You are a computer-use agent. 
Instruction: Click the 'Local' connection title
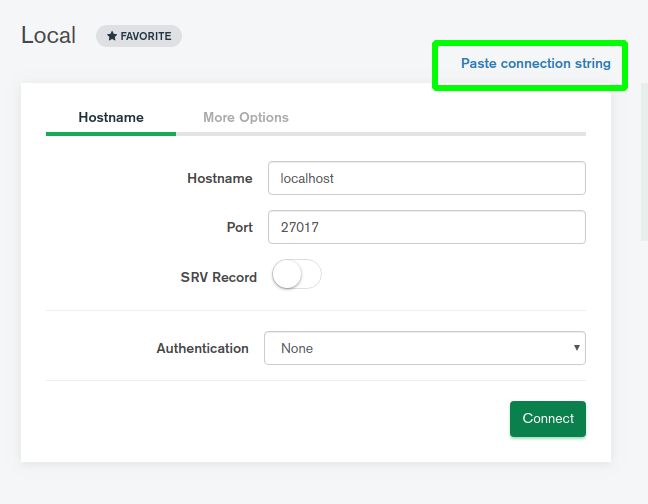tap(48, 35)
